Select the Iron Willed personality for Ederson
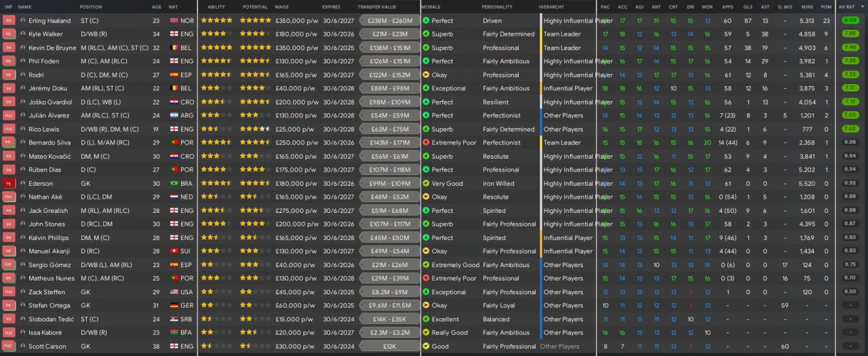The height and width of the screenshot is (356, 868). point(498,183)
